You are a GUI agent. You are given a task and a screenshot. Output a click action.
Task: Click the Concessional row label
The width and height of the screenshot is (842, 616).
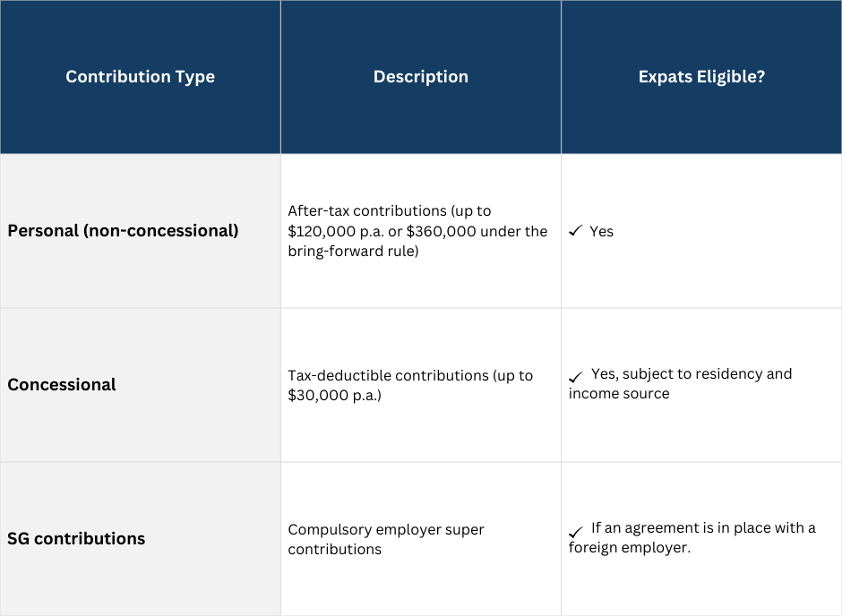(x=62, y=385)
